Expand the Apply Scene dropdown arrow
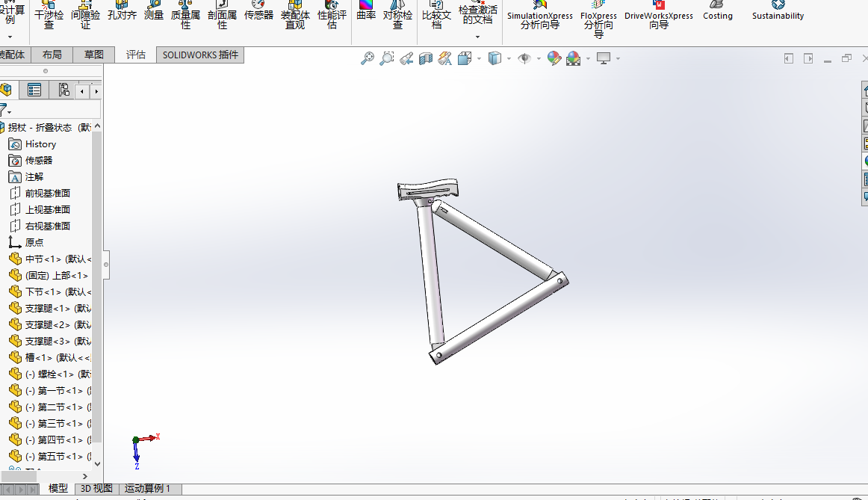The height and width of the screenshot is (500, 868). [x=588, y=58]
